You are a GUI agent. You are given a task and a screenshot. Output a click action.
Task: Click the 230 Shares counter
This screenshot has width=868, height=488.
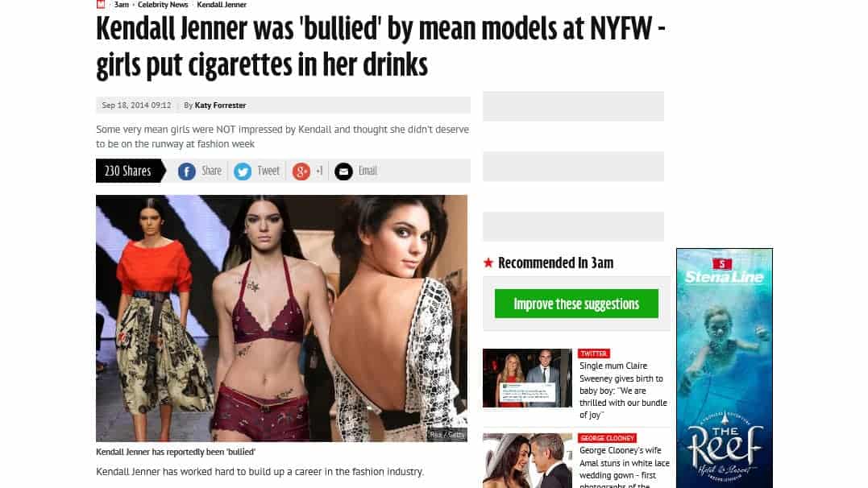click(x=128, y=171)
